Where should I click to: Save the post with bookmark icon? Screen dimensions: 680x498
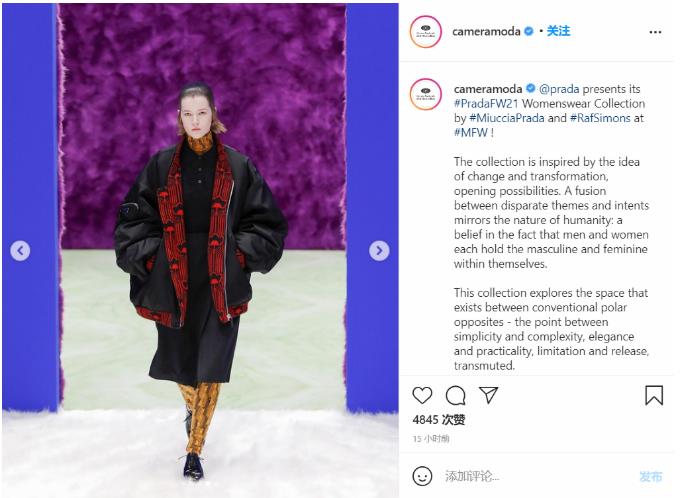[654, 395]
